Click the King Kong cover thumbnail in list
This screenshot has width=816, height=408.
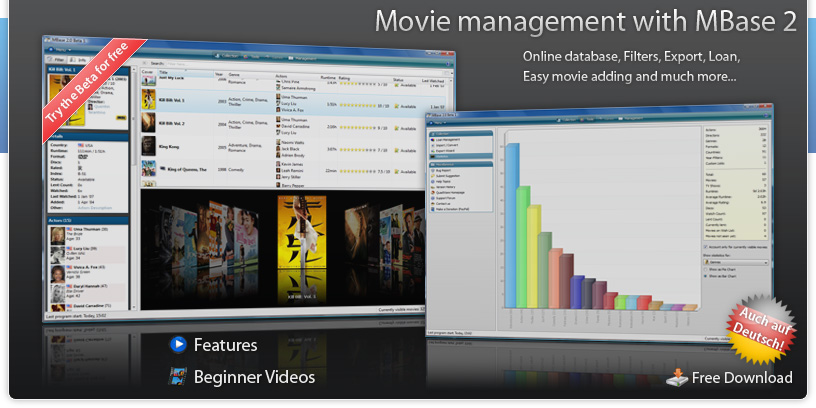[x=148, y=146]
